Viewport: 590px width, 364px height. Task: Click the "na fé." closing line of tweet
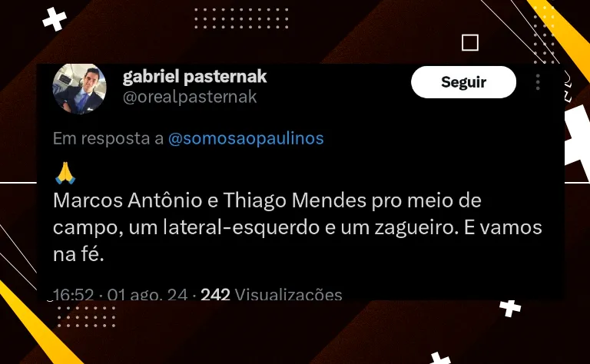click(x=78, y=255)
